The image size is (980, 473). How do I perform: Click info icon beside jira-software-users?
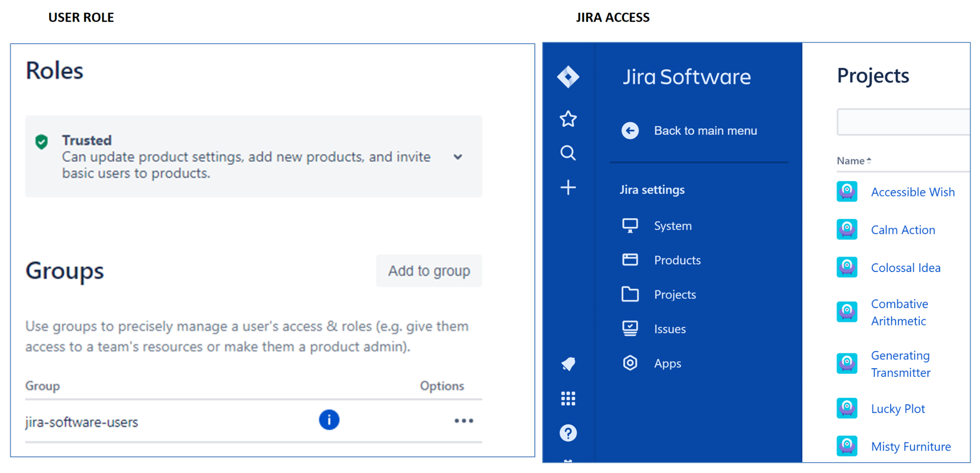coord(329,420)
